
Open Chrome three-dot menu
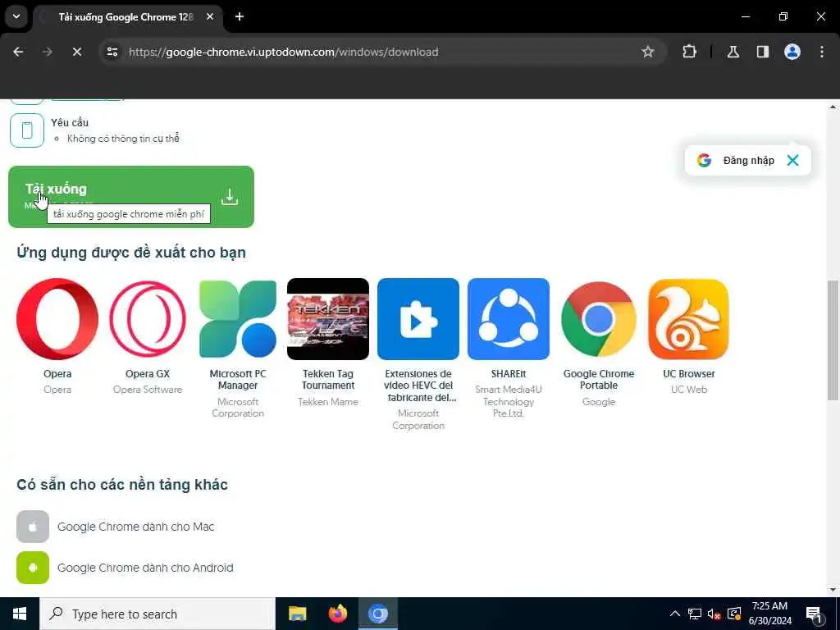point(822,52)
